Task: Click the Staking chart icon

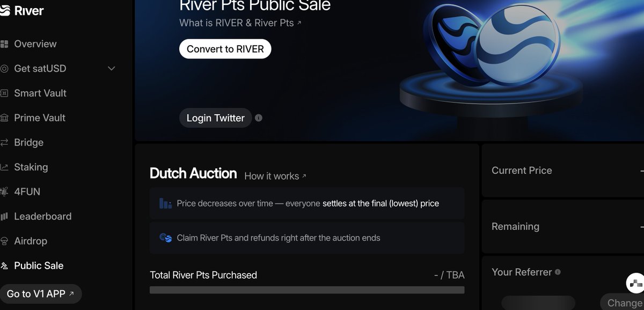Action: pos(4,167)
